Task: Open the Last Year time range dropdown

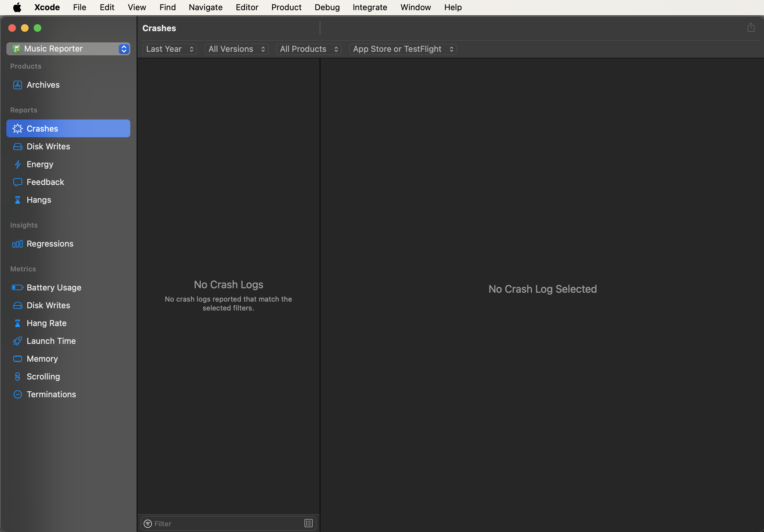Action: coord(170,49)
